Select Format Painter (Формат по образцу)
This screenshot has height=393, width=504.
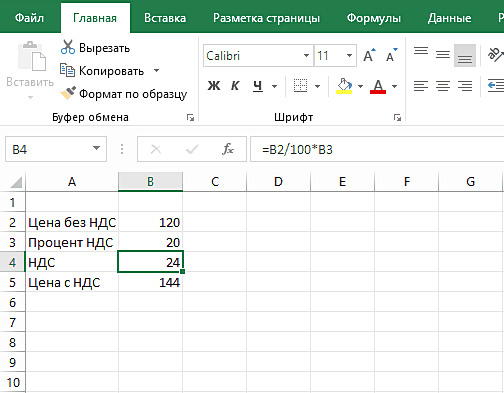click(x=123, y=94)
